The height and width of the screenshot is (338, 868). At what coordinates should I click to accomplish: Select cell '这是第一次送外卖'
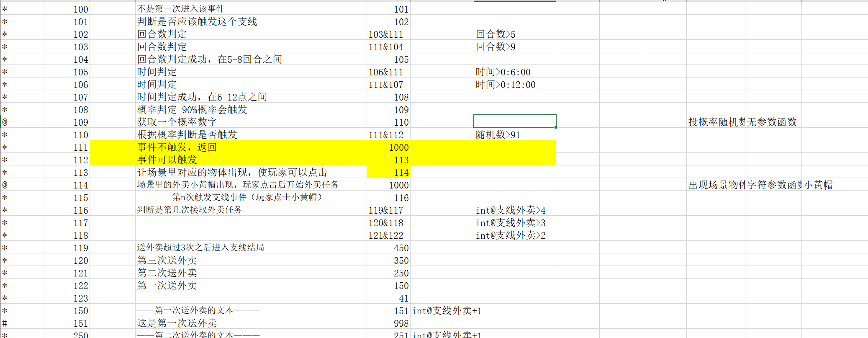tap(251, 323)
